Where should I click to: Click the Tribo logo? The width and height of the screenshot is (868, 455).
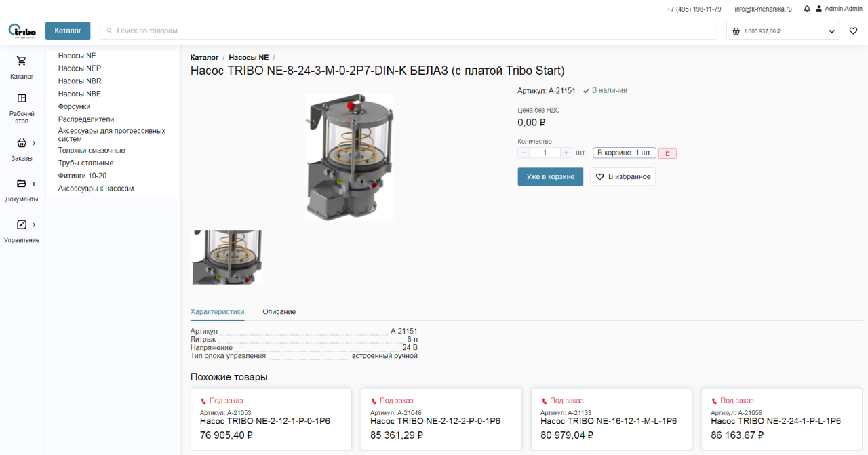coord(22,31)
